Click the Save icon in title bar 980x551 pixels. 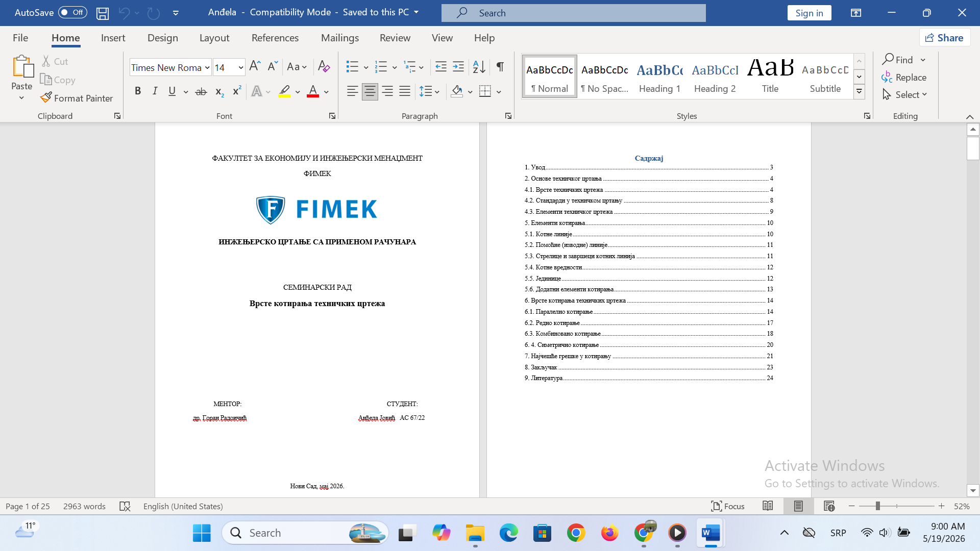tap(103, 13)
